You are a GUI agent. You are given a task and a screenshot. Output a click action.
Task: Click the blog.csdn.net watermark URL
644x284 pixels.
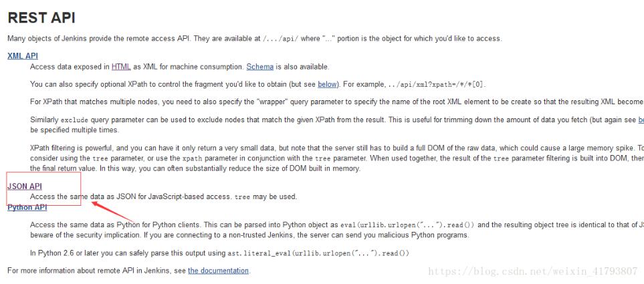pos(532,271)
